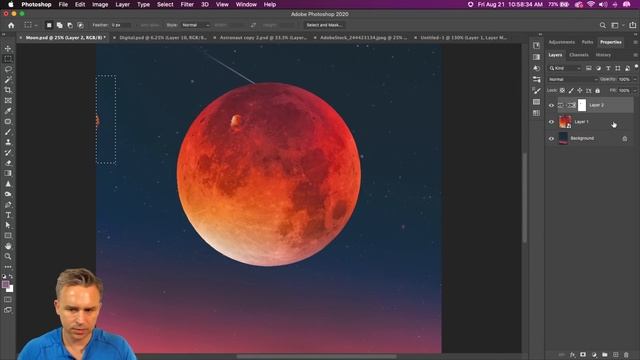640x360 pixels.
Task: Enable Subtract from selection mode
Action: click(70, 25)
